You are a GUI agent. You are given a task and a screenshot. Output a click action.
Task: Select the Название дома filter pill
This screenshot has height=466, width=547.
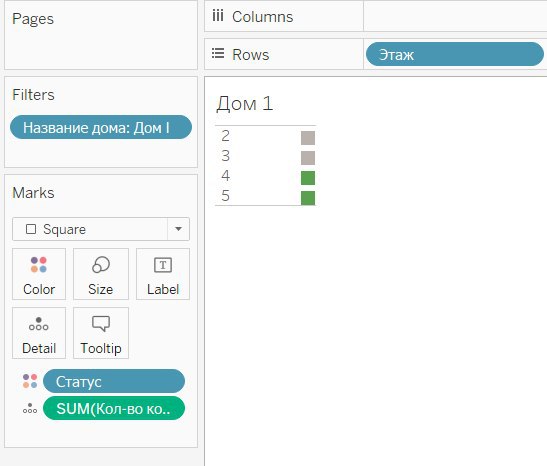[101, 127]
